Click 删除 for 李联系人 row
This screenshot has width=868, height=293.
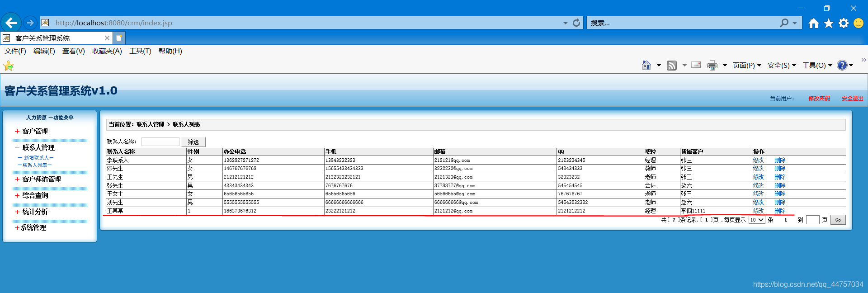(780, 160)
